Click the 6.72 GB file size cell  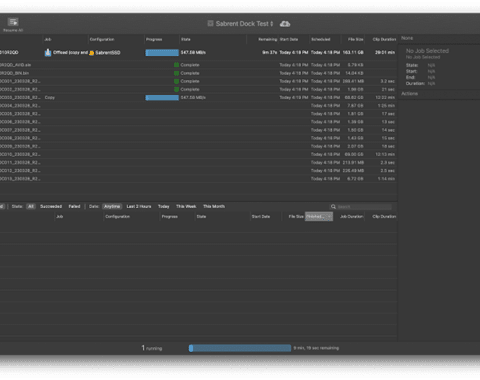click(355, 179)
